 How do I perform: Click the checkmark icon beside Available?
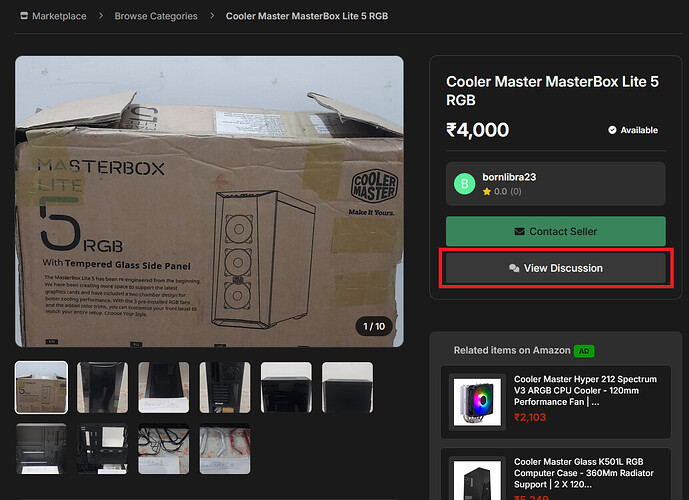tap(612, 130)
